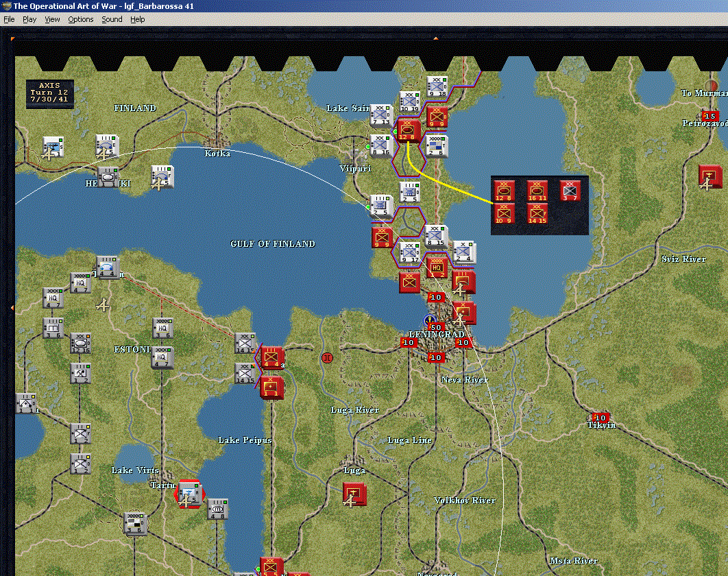
Task: Select the red Soviet regiment rated 4 4
Action: coord(271,358)
